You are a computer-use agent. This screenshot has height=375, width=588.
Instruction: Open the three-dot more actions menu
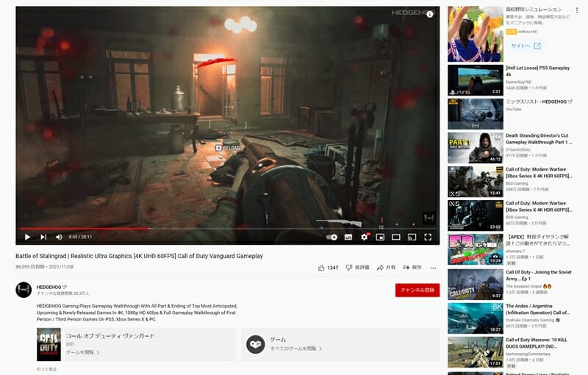click(x=434, y=268)
